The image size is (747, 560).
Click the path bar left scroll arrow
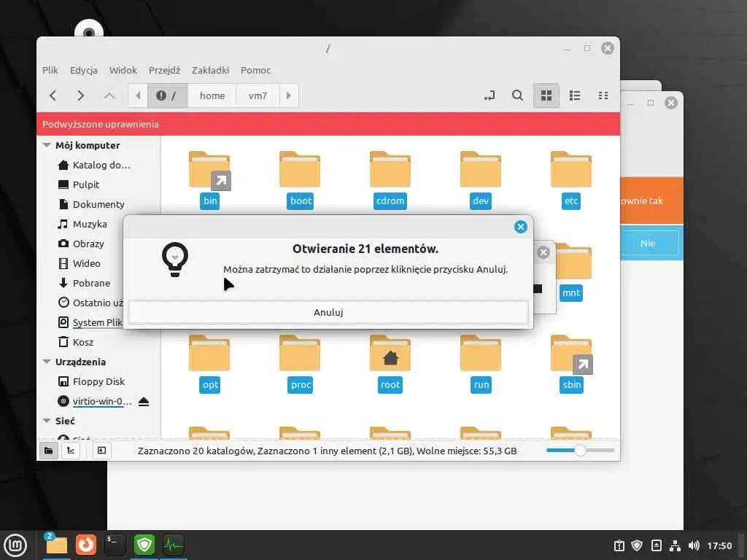pos(138,96)
